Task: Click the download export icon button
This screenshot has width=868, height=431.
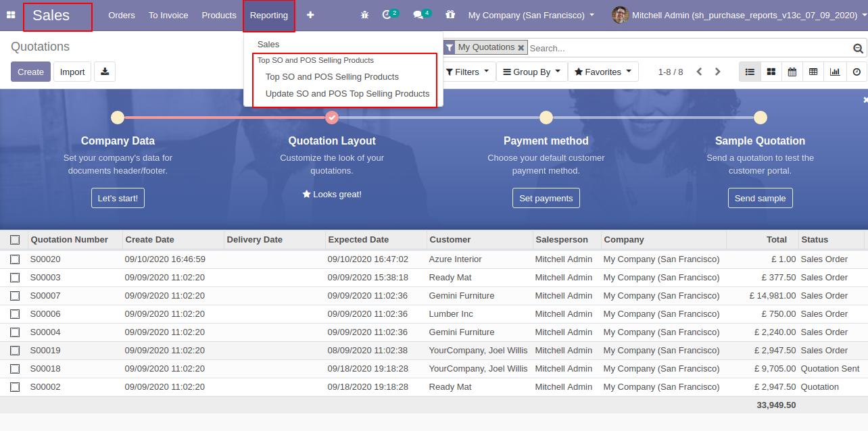Action: point(105,72)
